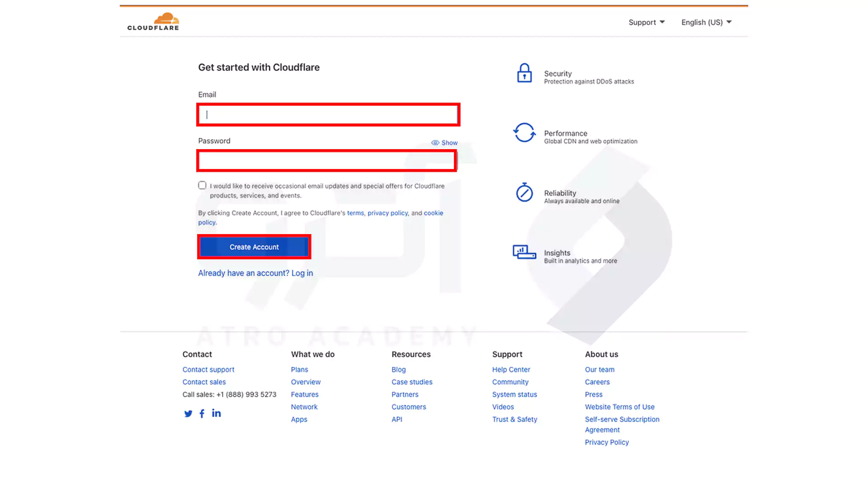Open the Support dropdown menu
The image size is (868, 488).
[x=646, y=22]
